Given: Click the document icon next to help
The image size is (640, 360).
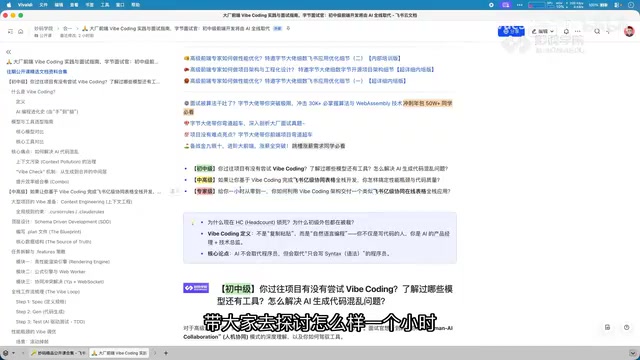Looking at the screenshot, I should point(607,327).
